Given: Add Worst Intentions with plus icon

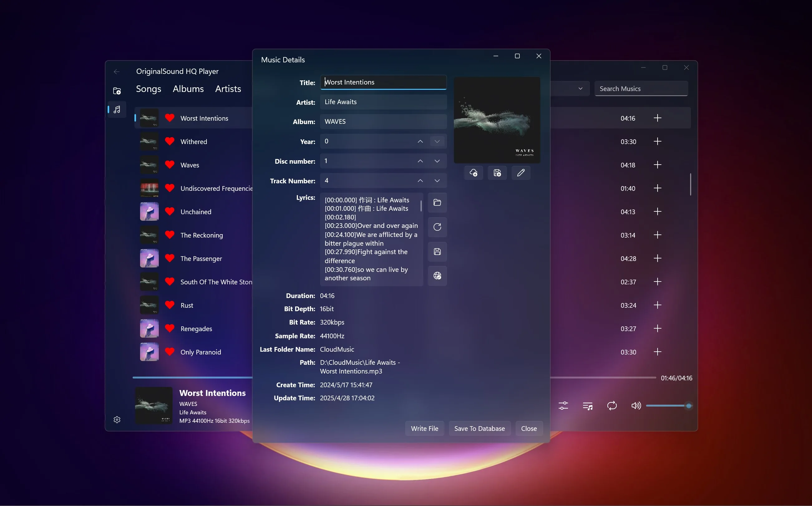Looking at the screenshot, I should 657,118.
